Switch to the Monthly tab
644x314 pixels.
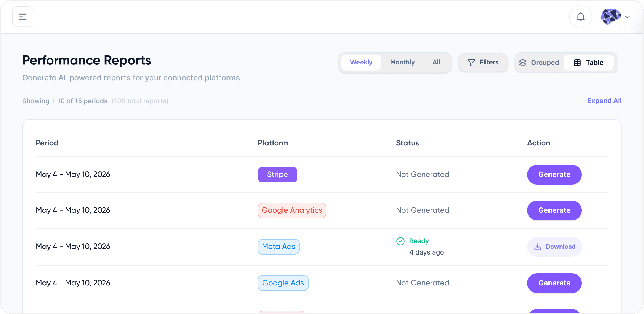pos(402,63)
